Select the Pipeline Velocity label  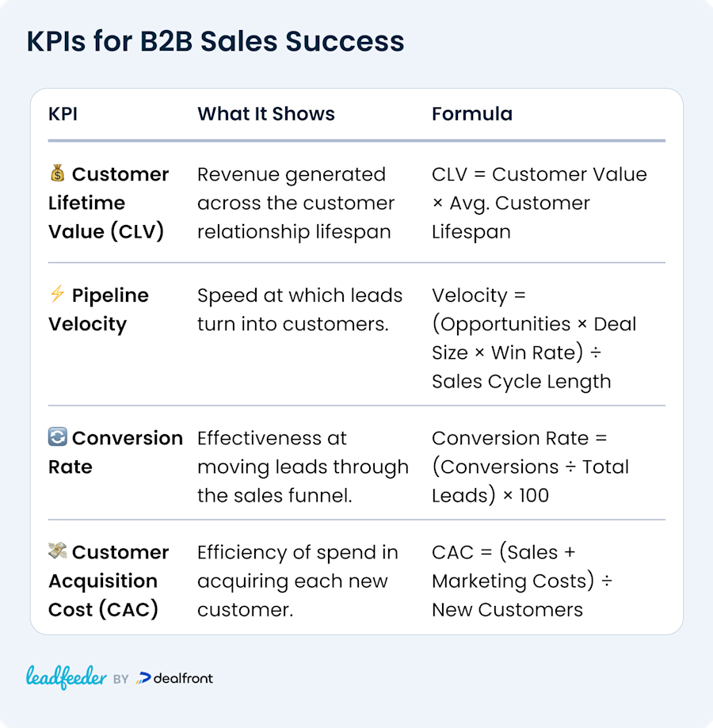pos(98,310)
